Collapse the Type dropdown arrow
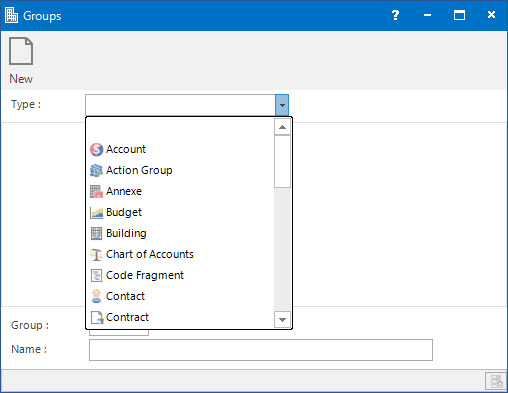508x393 pixels. pyautogui.click(x=282, y=105)
